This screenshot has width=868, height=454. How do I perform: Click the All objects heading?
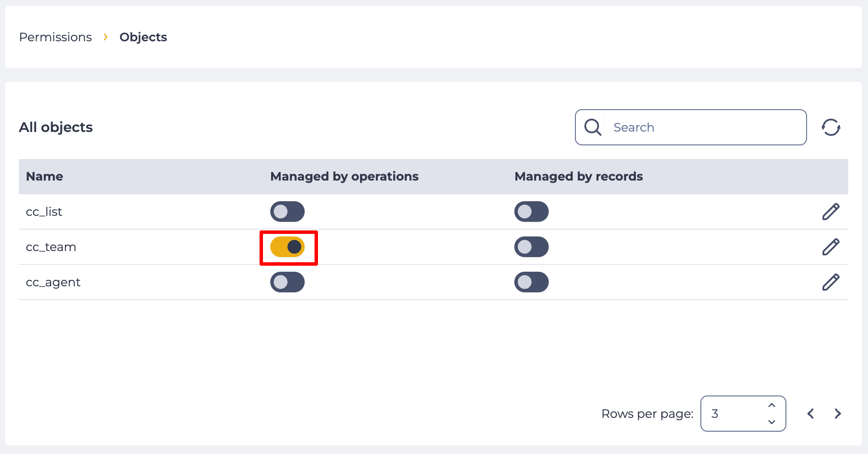[56, 127]
